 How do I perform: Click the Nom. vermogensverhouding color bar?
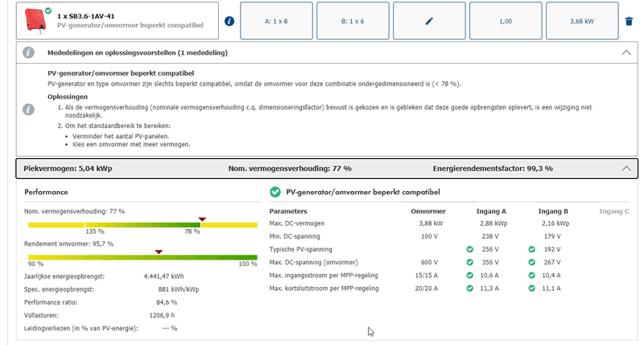[x=142, y=225]
